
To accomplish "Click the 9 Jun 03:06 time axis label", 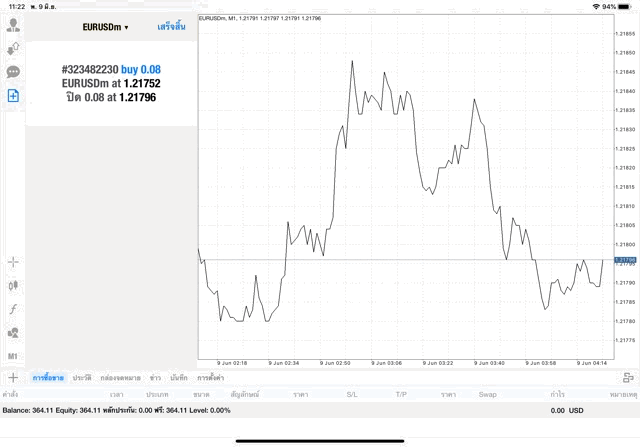I will click(386, 363).
